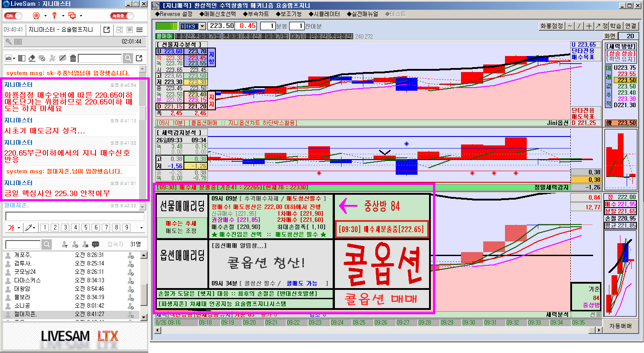Viewport: 644px width, 353px height.
Task: Click the chat scrollbar up arrow
Action: point(142,69)
